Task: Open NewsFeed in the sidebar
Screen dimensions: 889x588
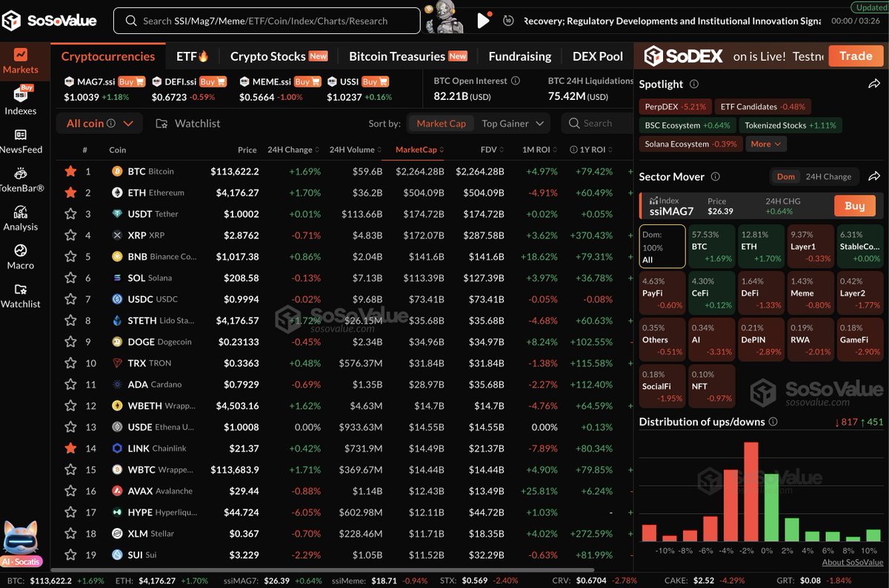Action: (21, 141)
